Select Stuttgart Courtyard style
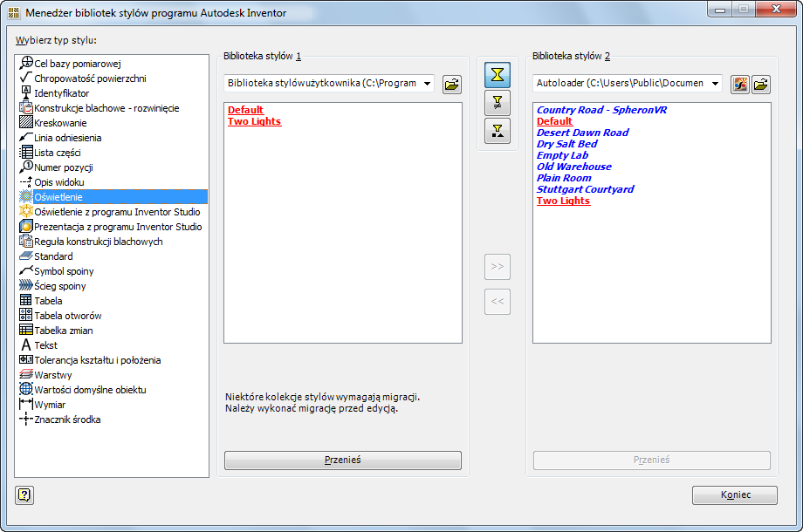This screenshot has width=803, height=532. (586, 188)
